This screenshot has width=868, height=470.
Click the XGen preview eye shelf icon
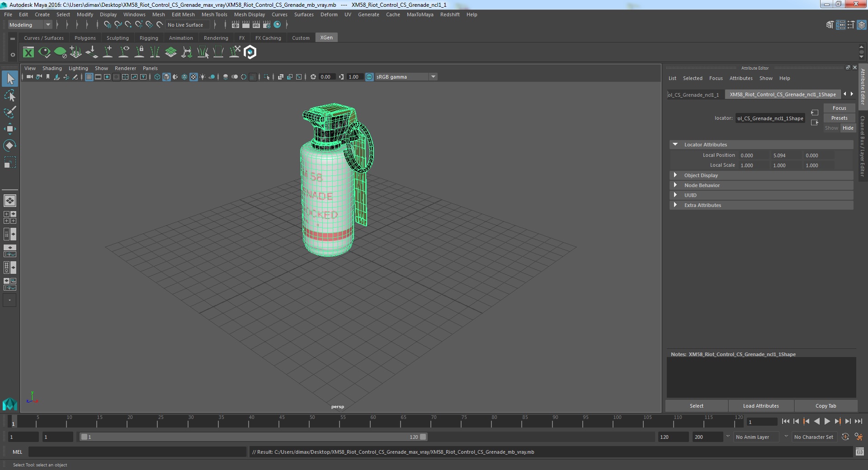click(44, 52)
